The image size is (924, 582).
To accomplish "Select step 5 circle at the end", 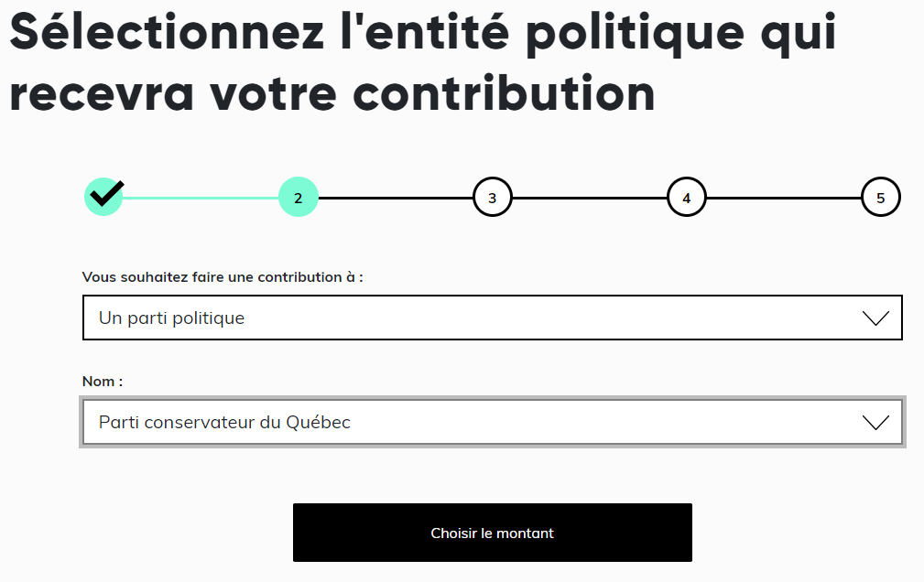I will 880,197.
